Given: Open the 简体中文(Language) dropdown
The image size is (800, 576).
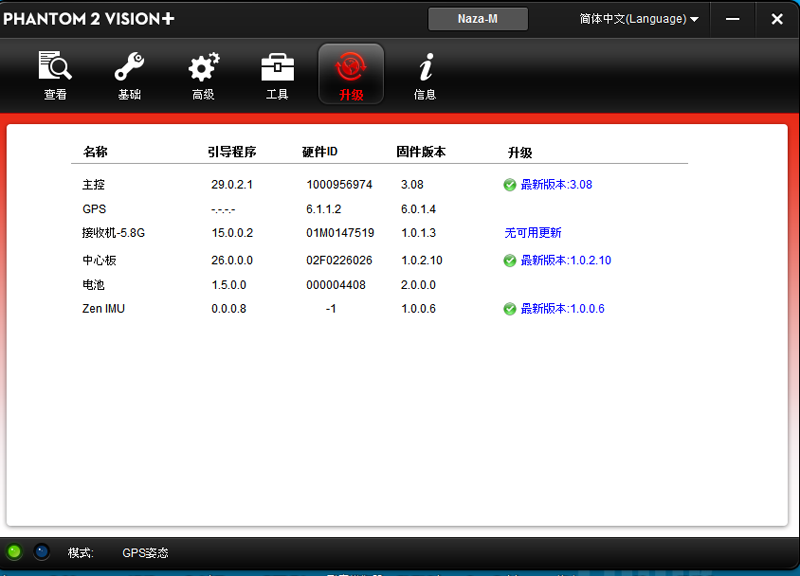Looking at the screenshot, I should (x=639, y=19).
